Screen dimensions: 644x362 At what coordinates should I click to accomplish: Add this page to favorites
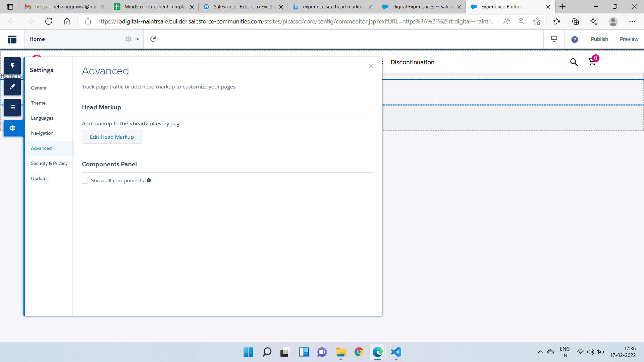(537, 21)
